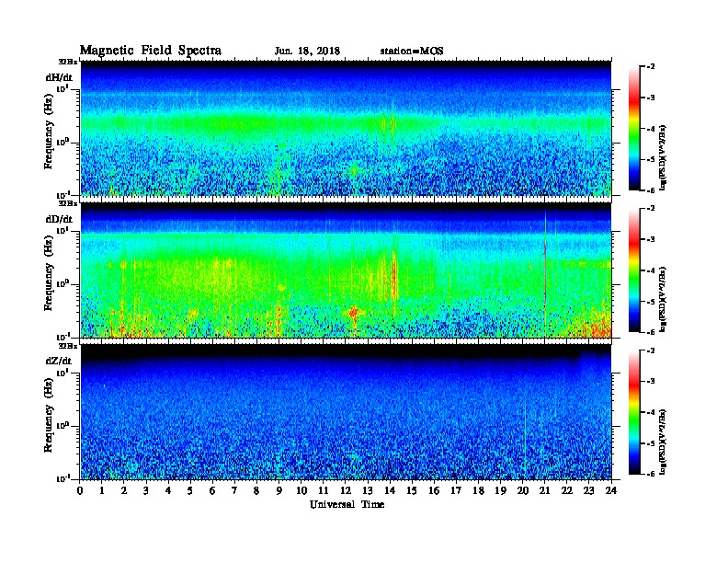Click the color bar beside the dD/dt panel
Screen dimensions: 728x563
(634, 270)
